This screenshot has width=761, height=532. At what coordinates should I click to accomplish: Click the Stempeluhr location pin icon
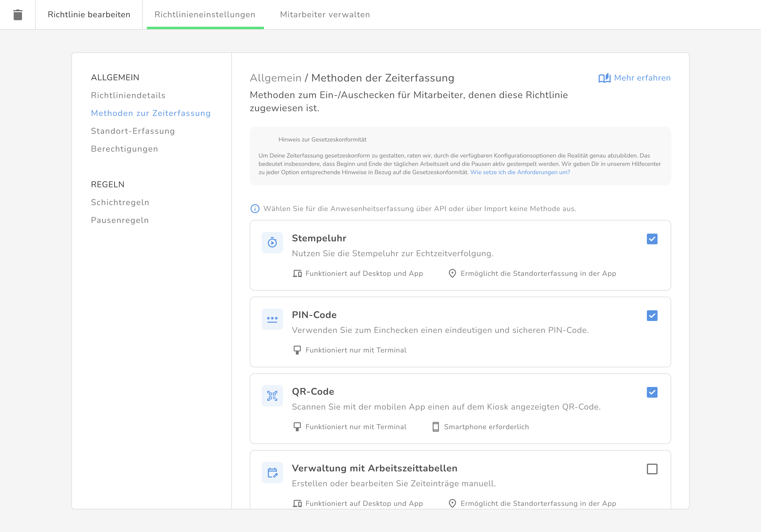click(x=452, y=273)
